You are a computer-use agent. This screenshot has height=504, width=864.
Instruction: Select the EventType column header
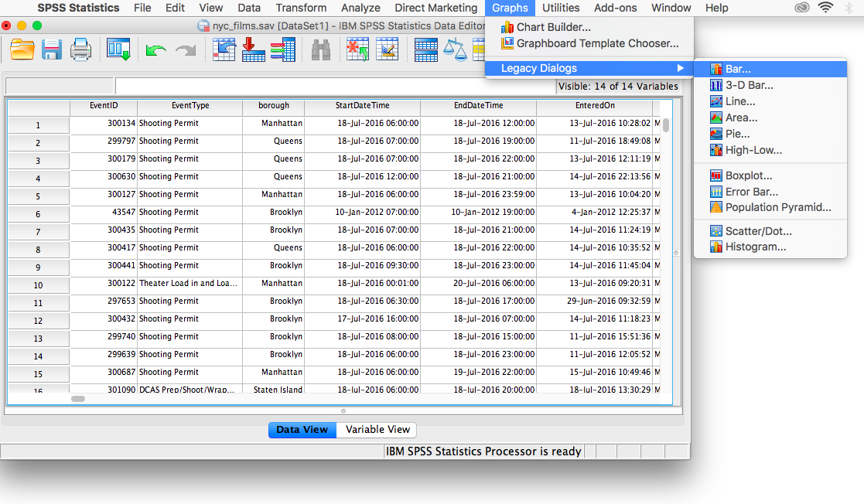tap(190, 106)
